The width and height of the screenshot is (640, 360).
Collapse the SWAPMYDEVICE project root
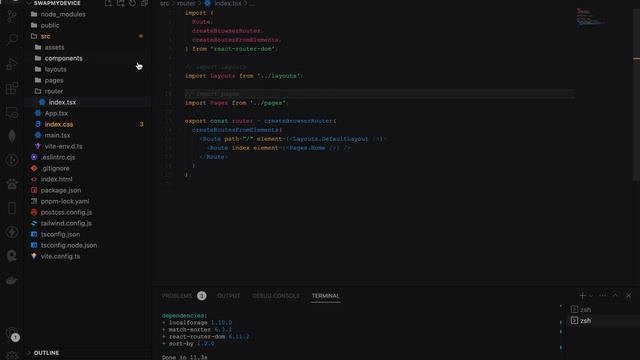pyautogui.click(x=57, y=3)
